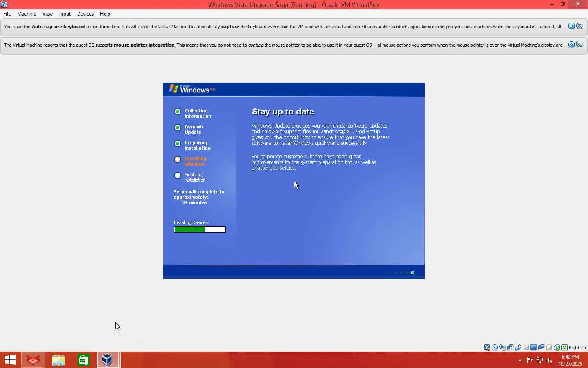Close the VirtualBox VM window
This screenshot has width=588, height=368.
tap(578, 4)
